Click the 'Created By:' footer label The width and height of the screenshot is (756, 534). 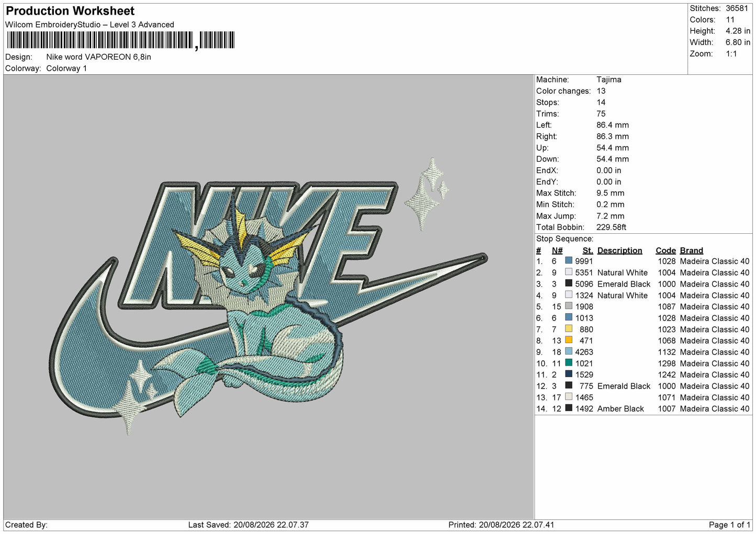point(26,525)
